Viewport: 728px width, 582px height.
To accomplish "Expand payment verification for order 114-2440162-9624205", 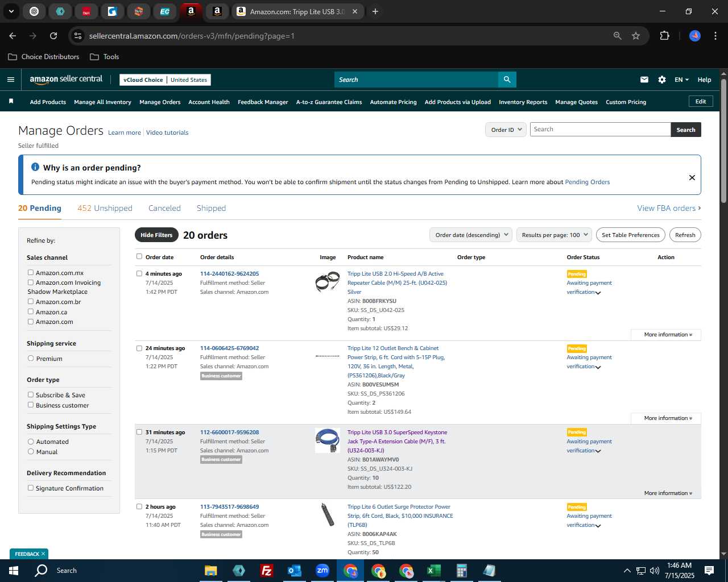I will pyautogui.click(x=598, y=293).
